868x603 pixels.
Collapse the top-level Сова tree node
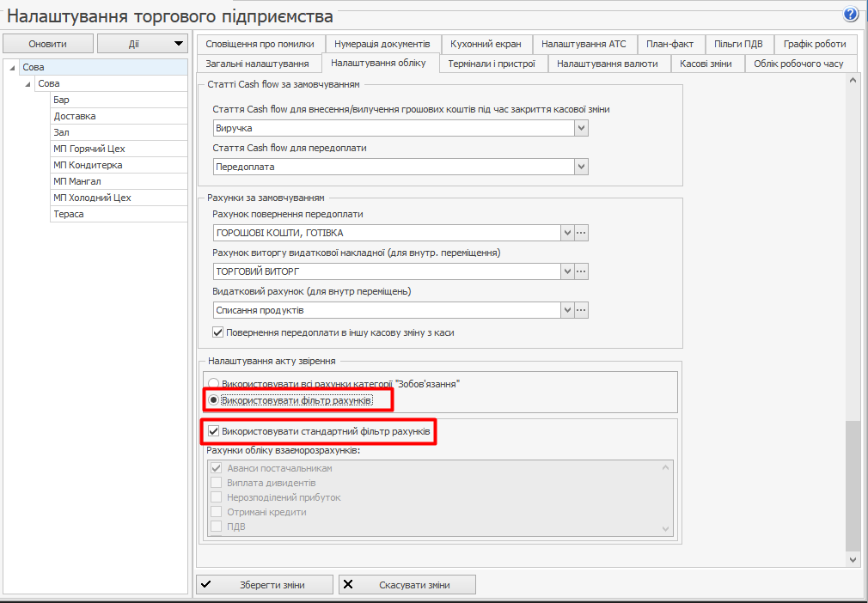(13, 68)
